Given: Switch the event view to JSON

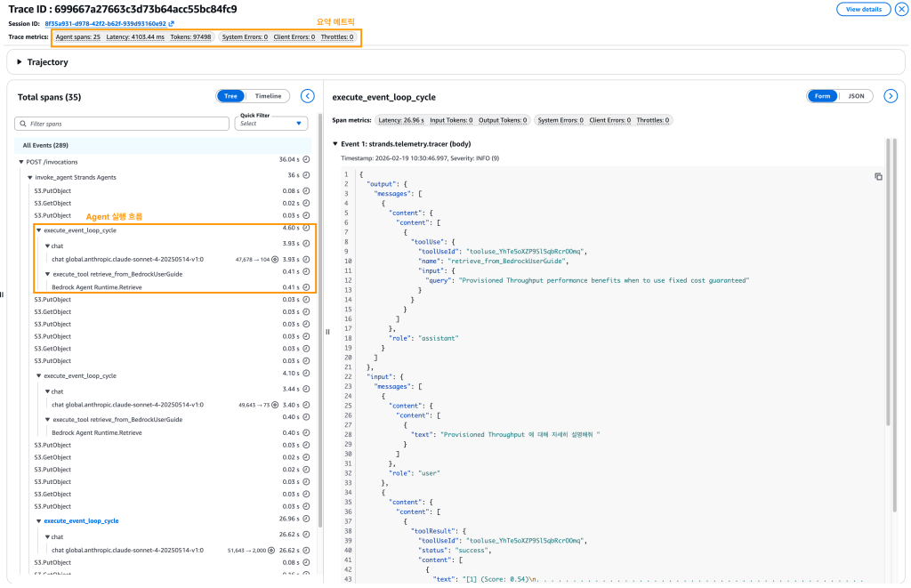Looking at the screenshot, I should [856, 96].
